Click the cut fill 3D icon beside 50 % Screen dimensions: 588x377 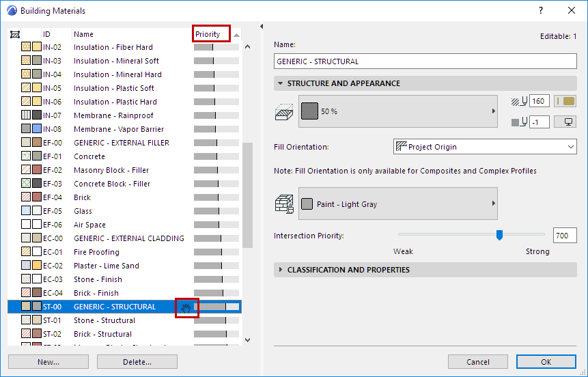coord(284,112)
